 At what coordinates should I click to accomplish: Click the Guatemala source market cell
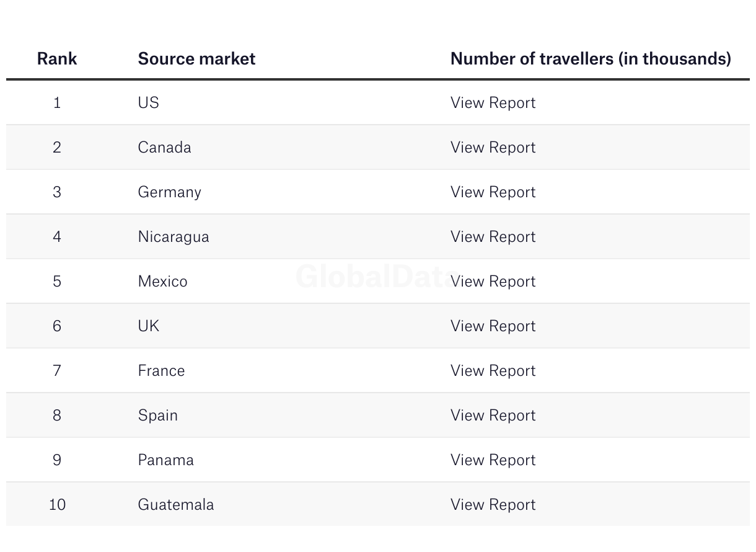point(176,504)
